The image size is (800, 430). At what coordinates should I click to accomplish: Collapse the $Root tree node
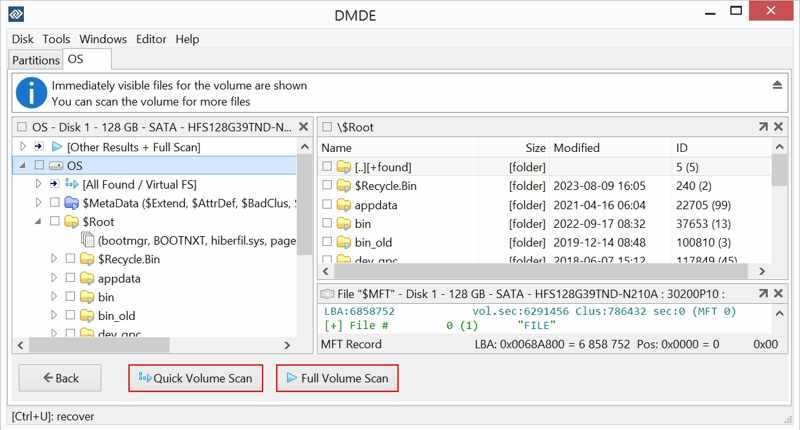(x=38, y=222)
